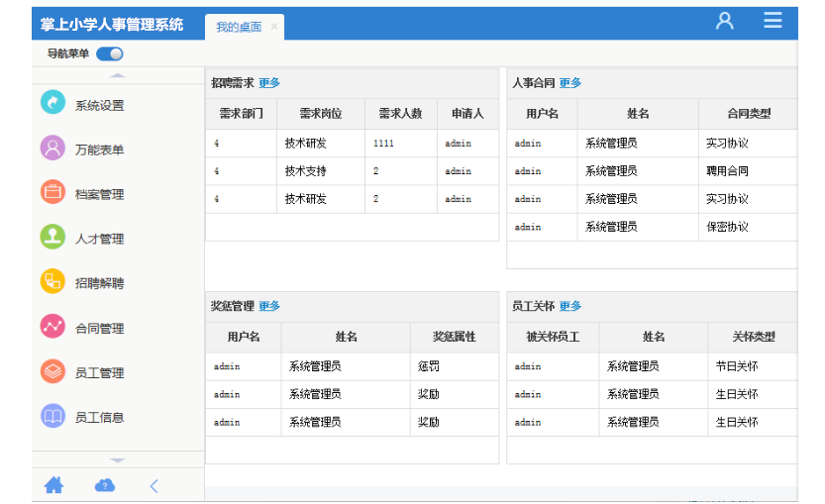Viewport: 825px width, 504px height.
Task: Open the 员工管理 menu label
Action: [99, 373]
